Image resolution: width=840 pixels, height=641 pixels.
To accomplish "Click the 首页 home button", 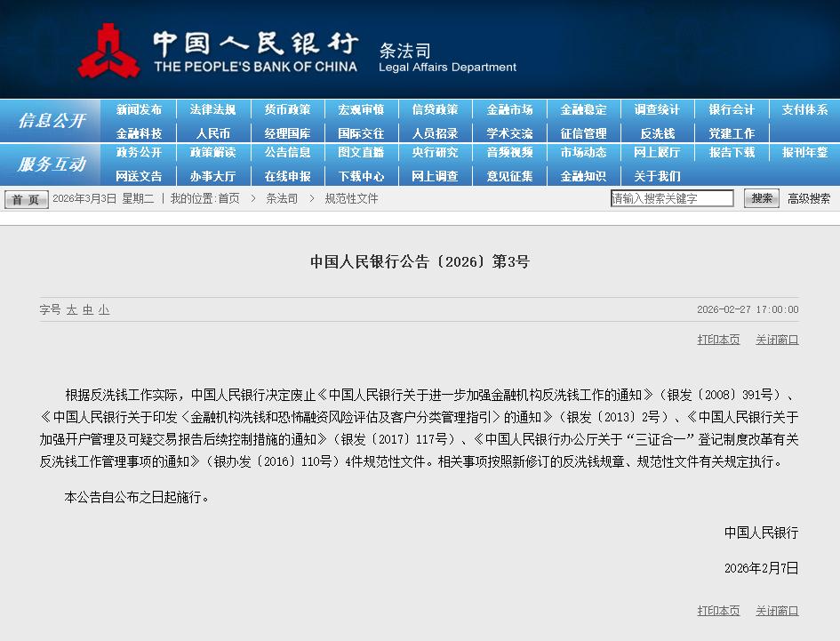I will click(26, 199).
